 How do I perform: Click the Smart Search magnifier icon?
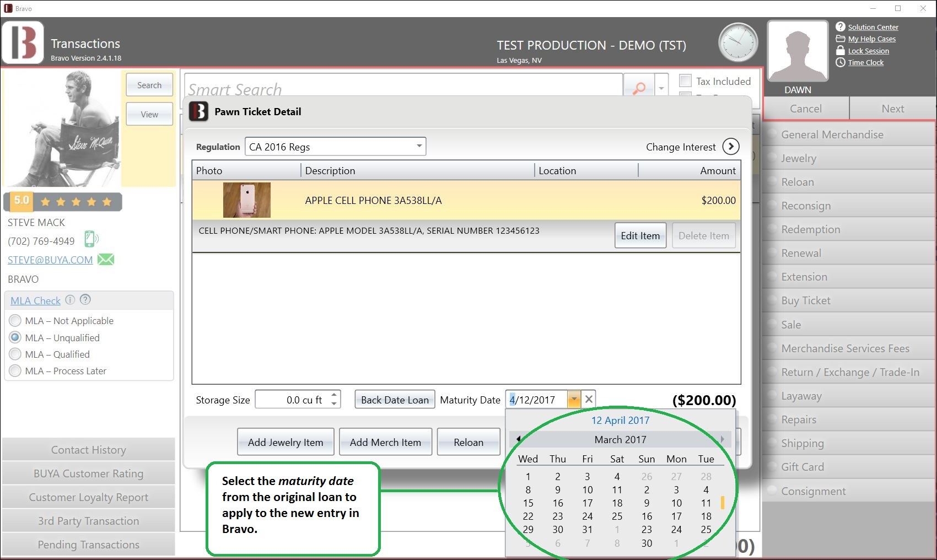pyautogui.click(x=639, y=88)
